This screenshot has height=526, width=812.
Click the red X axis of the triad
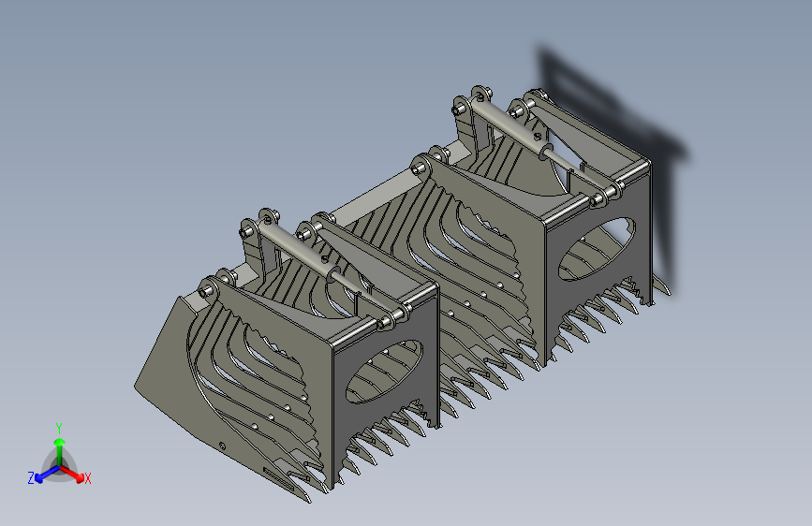72,474
